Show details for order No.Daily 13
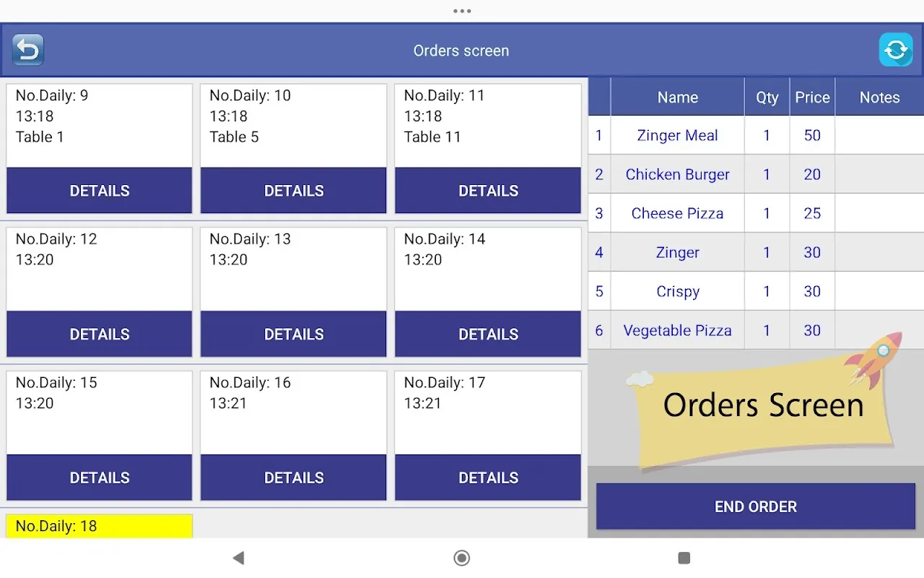This screenshot has width=924, height=578. pyautogui.click(x=294, y=334)
